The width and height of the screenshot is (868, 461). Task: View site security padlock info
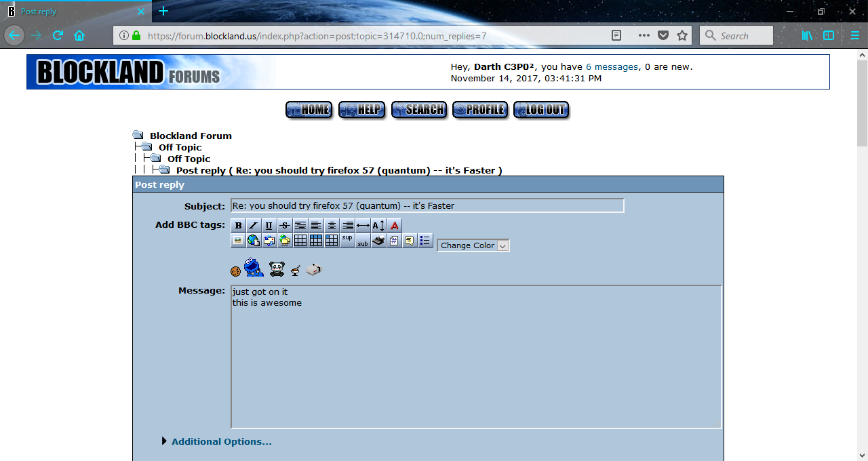coord(136,35)
